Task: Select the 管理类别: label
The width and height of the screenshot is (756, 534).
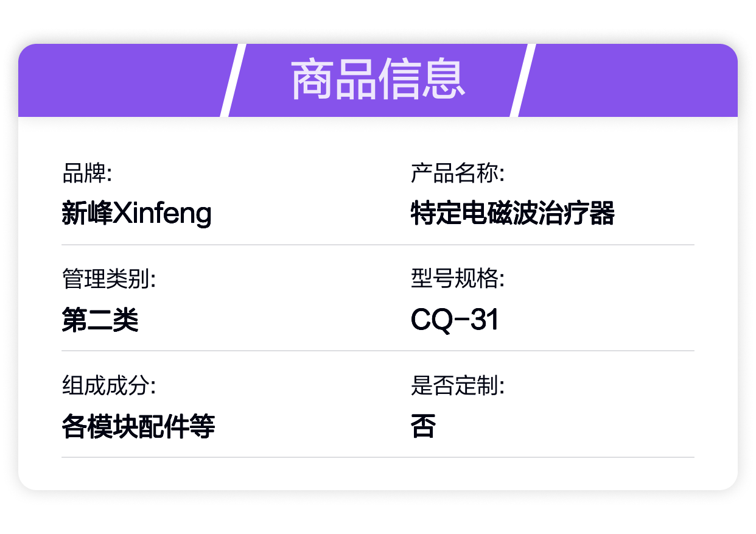Action: pyautogui.click(x=109, y=280)
